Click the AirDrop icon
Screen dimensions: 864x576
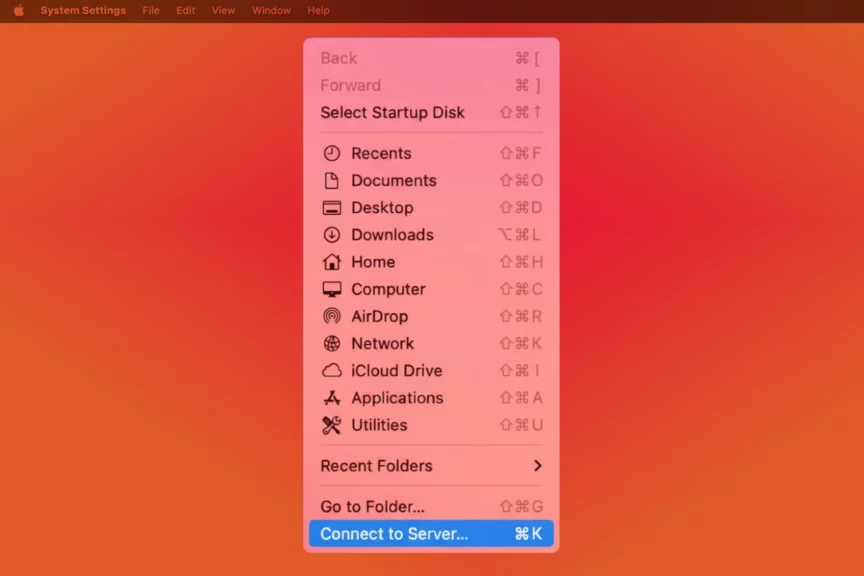click(x=332, y=316)
